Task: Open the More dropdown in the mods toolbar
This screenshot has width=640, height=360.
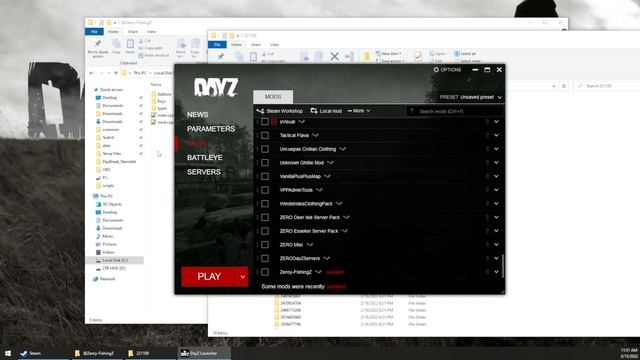Action: click(x=359, y=111)
